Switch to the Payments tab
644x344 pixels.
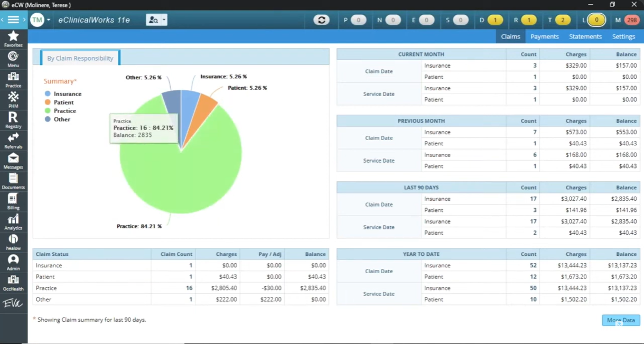[x=545, y=36]
